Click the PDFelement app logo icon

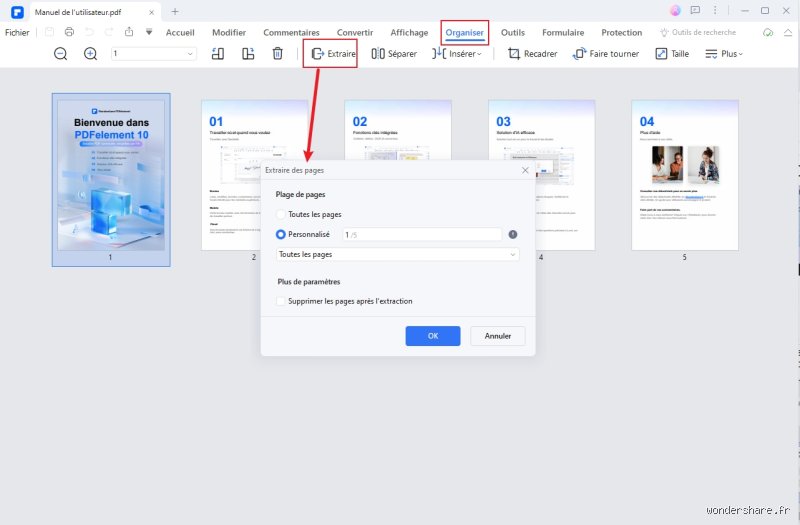[17, 11]
